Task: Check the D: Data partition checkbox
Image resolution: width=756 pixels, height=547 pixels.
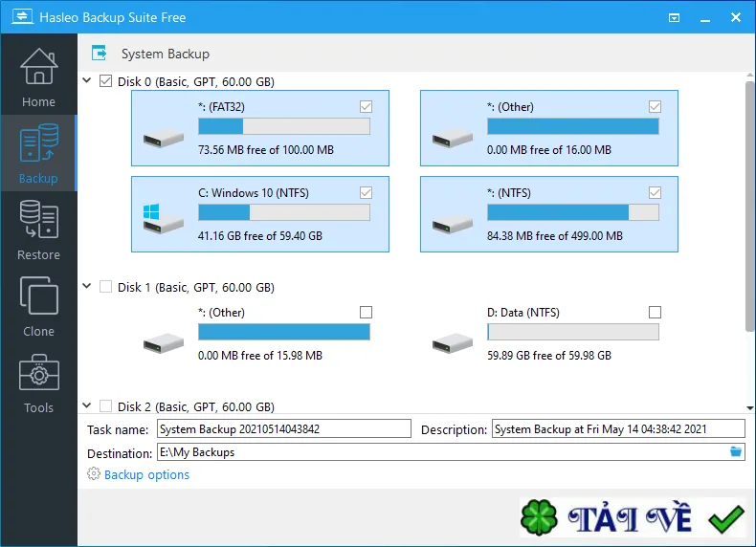Action: 655,313
